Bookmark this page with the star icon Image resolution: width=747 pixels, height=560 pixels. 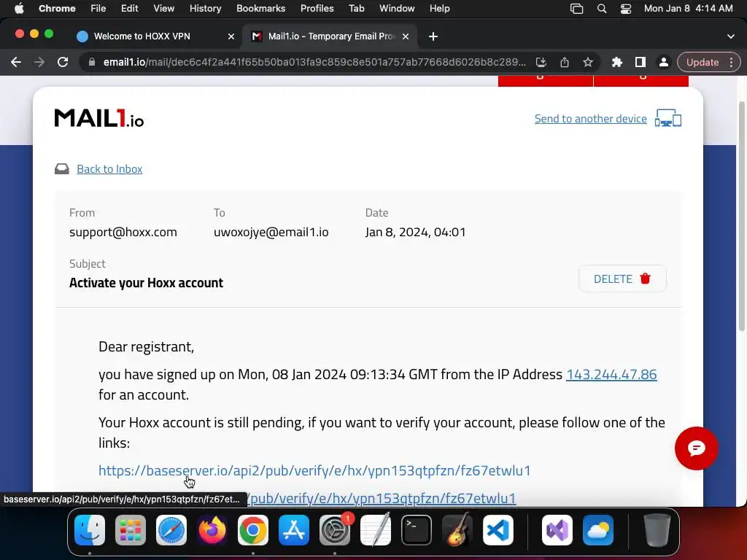pyautogui.click(x=588, y=63)
